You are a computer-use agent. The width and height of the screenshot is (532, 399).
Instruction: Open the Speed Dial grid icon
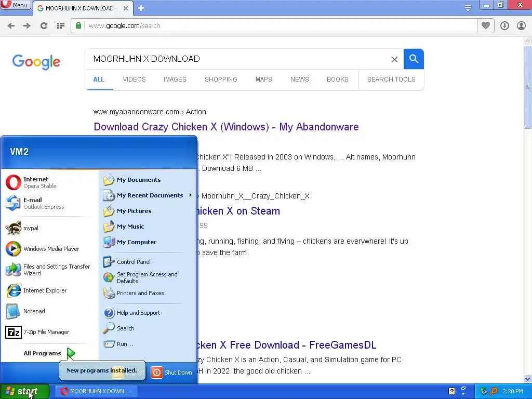click(x=61, y=26)
